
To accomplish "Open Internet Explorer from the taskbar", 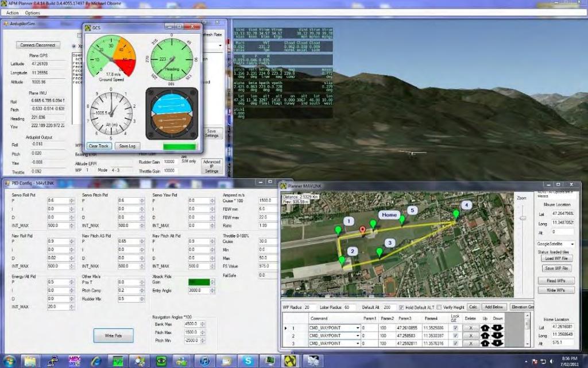I will click(96, 361).
